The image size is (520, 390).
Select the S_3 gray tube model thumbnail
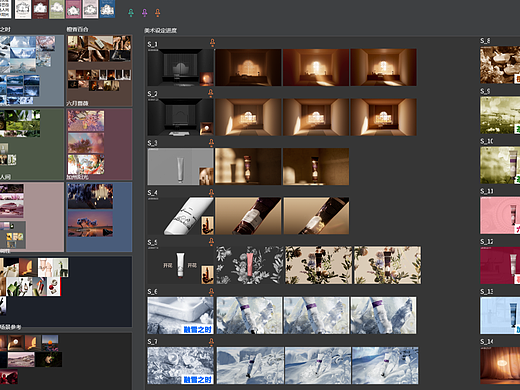180,167
